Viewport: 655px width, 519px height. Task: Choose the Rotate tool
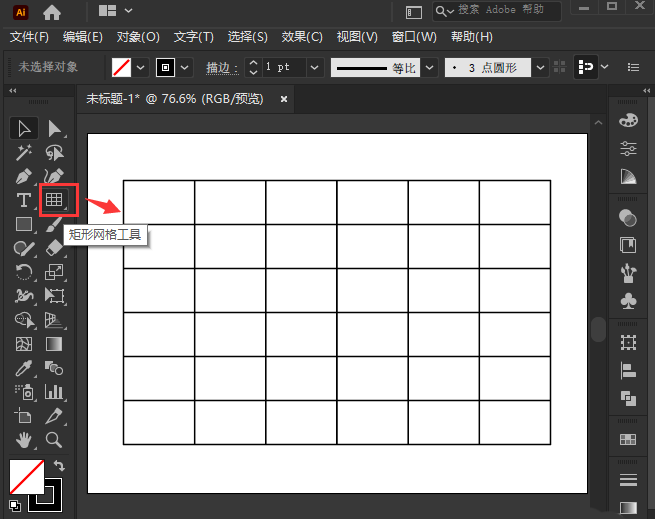[x=24, y=272]
